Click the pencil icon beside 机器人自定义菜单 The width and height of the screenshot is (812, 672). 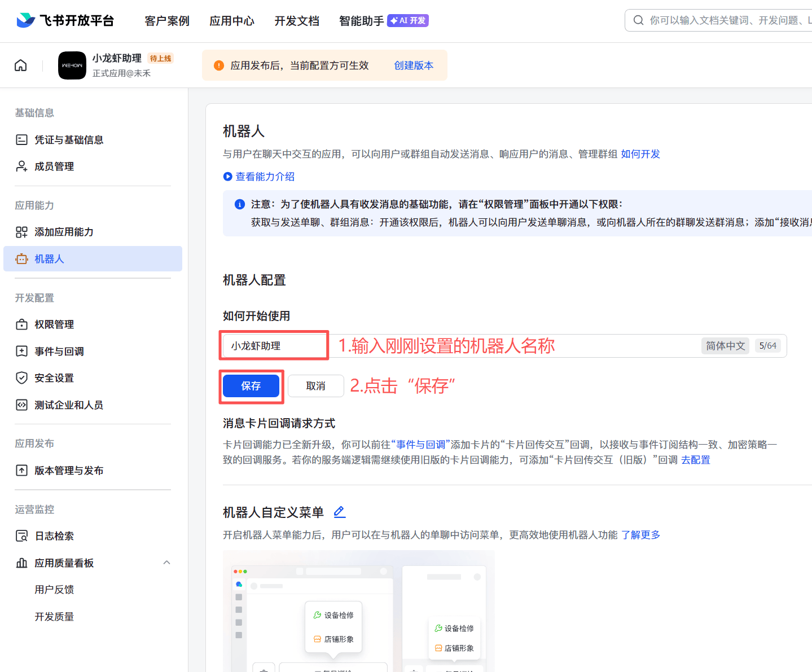point(339,512)
